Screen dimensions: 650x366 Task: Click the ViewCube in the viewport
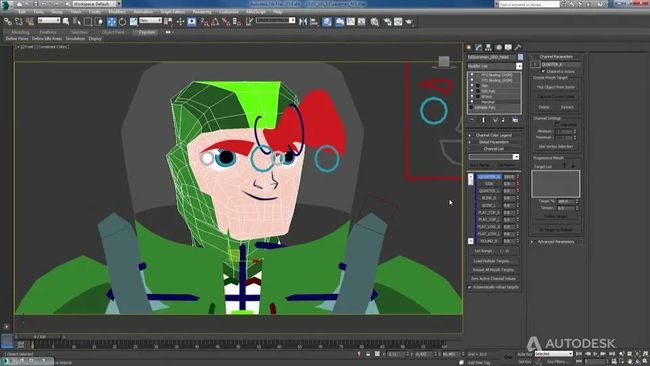click(x=444, y=62)
